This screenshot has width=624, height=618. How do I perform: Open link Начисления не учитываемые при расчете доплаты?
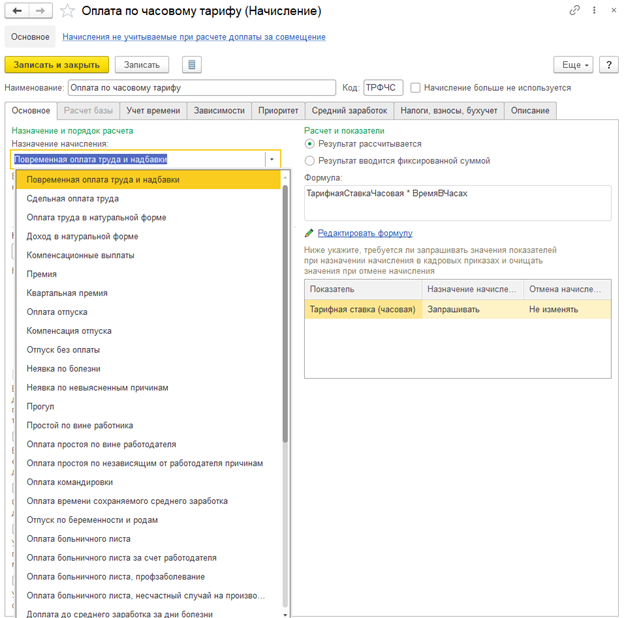coord(194,37)
